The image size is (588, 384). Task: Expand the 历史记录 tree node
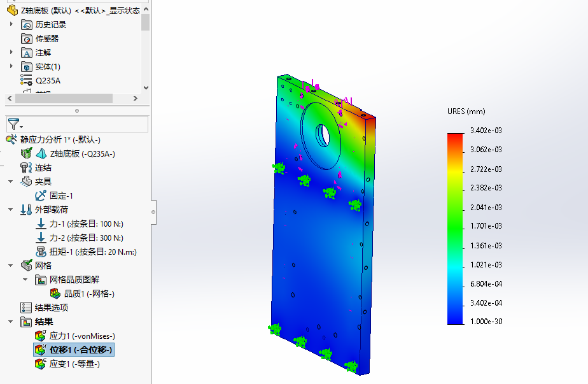coord(11,24)
